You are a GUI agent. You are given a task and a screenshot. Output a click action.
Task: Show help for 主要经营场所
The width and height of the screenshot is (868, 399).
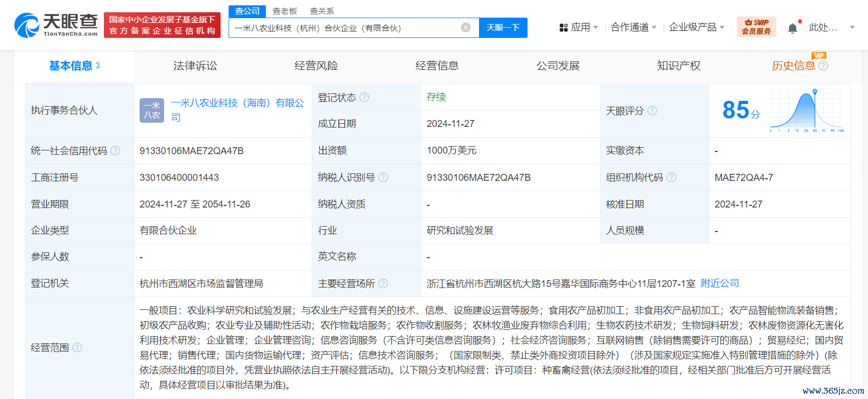coord(383,283)
